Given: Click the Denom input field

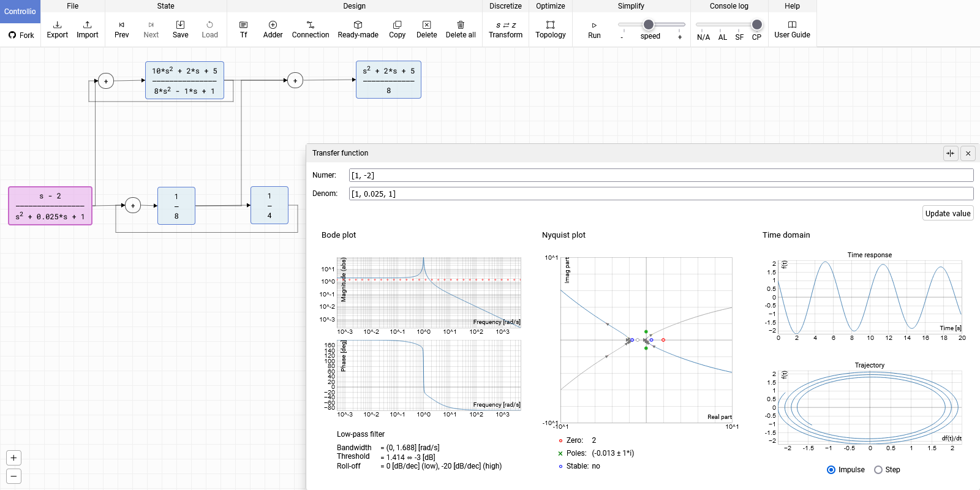Looking at the screenshot, I should click(661, 194).
